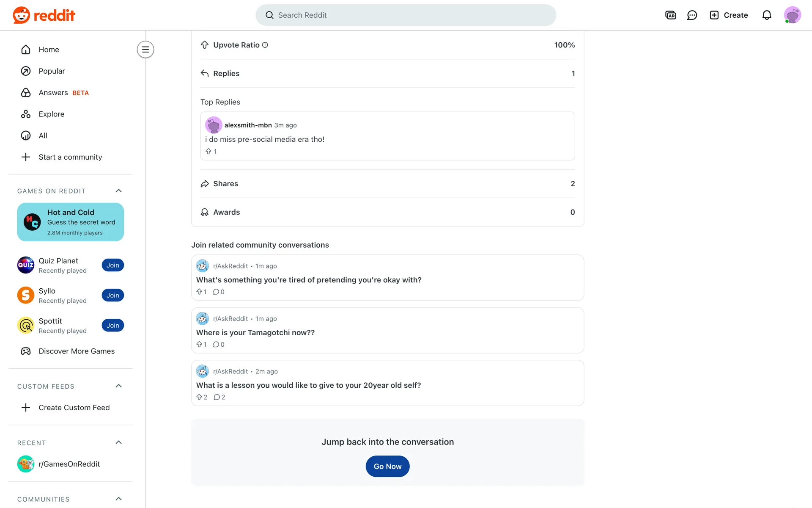
Task: Open the Tamagotchi AskReddit post
Action: (x=255, y=333)
